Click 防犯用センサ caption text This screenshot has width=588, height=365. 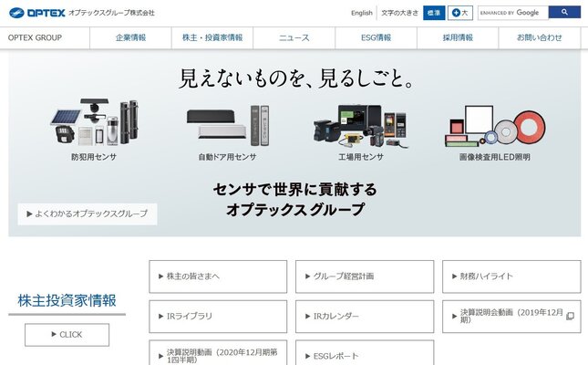[94, 157]
